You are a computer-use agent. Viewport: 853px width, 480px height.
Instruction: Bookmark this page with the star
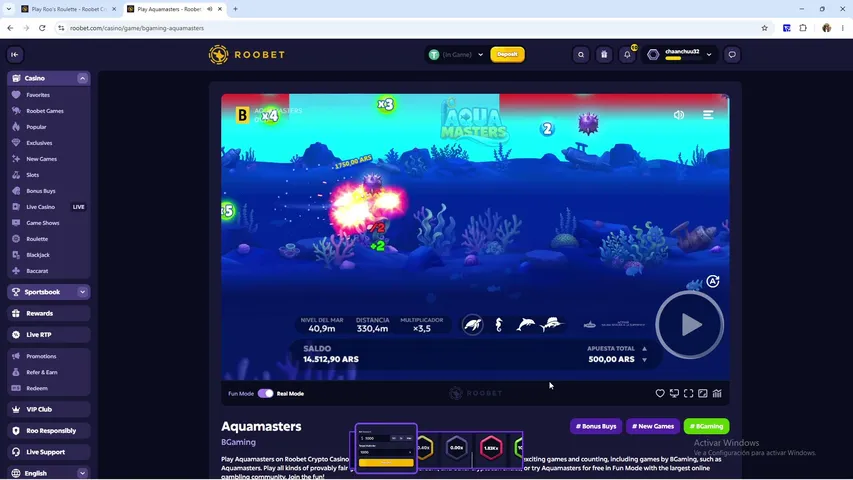click(764, 28)
